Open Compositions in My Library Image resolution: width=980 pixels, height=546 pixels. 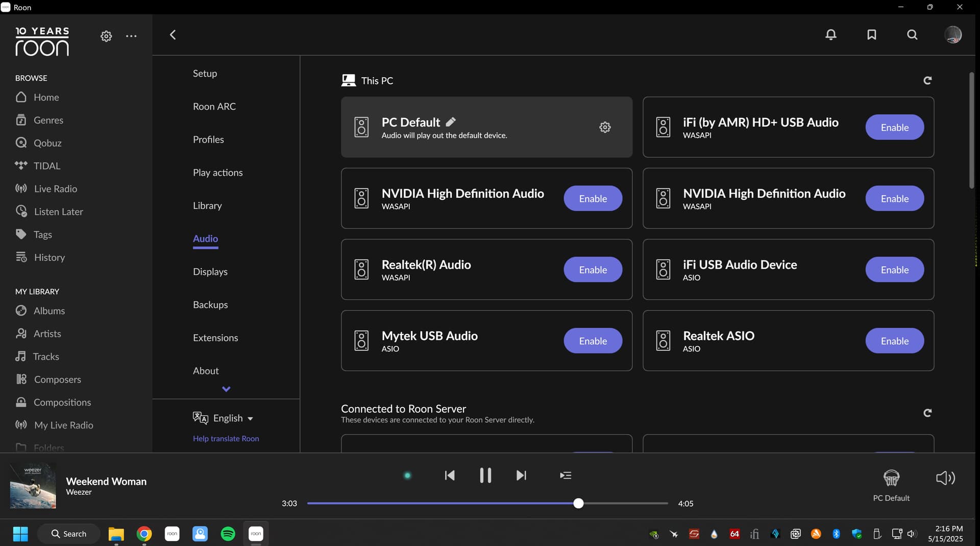point(53,402)
